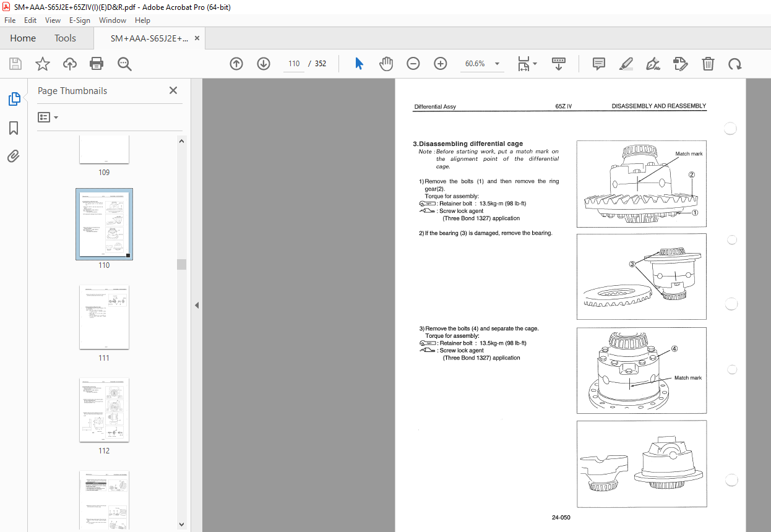Open the find text magnifier tool
The width and height of the screenshot is (771, 532).
(124, 64)
